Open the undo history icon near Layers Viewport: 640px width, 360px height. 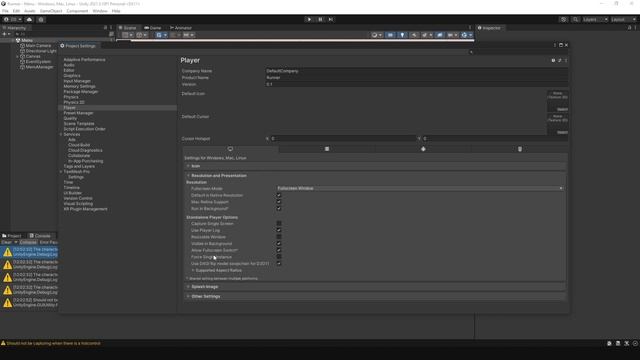(x=563, y=19)
